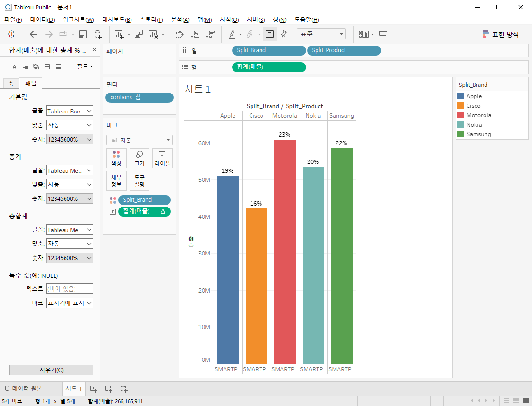Open 총계 글꼴 font dropdown
Viewport: 532px width, 406px height.
point(70,170)
